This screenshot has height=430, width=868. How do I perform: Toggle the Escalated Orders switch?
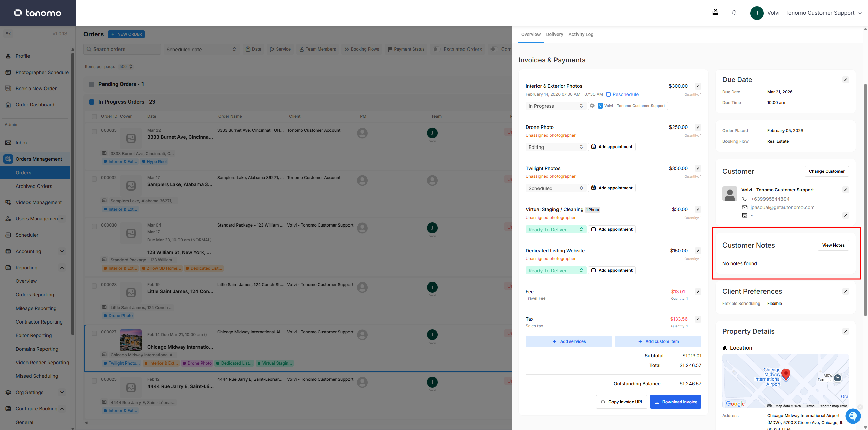pos(436,49)
